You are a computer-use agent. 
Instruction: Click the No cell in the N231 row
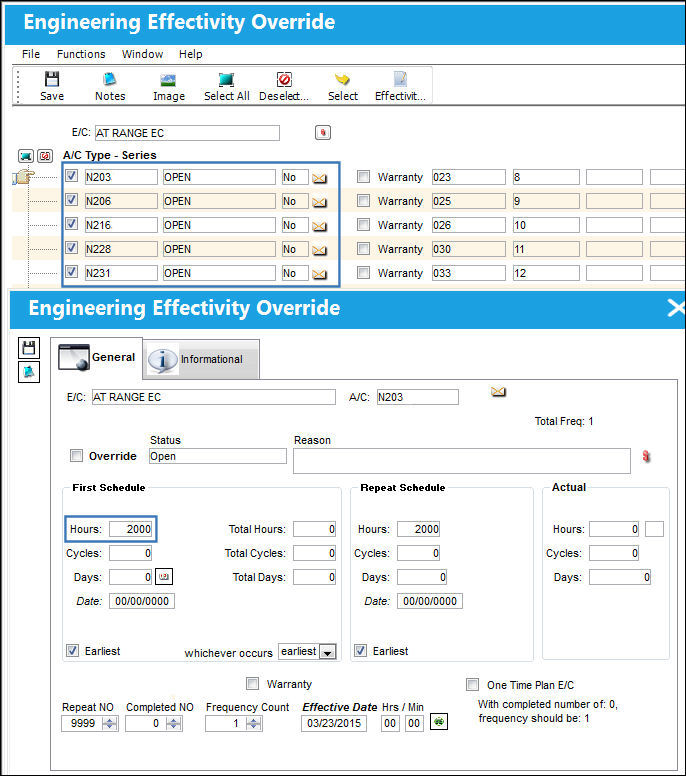click(x=295, y=273)
